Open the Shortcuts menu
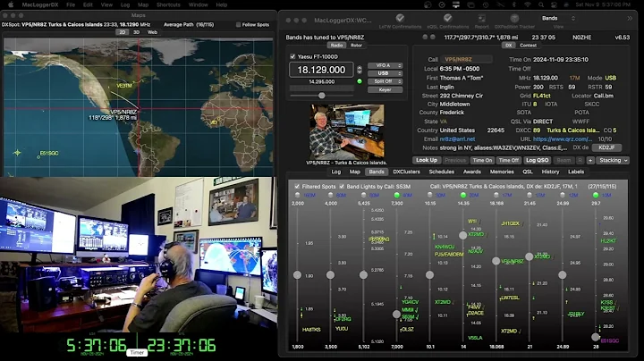 (168, 5)
